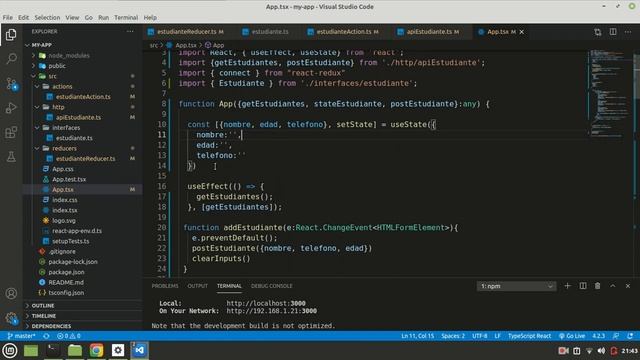Open package.json in the explorer
This screenshot has width=640, height=360.
click(x=82, y=272)
